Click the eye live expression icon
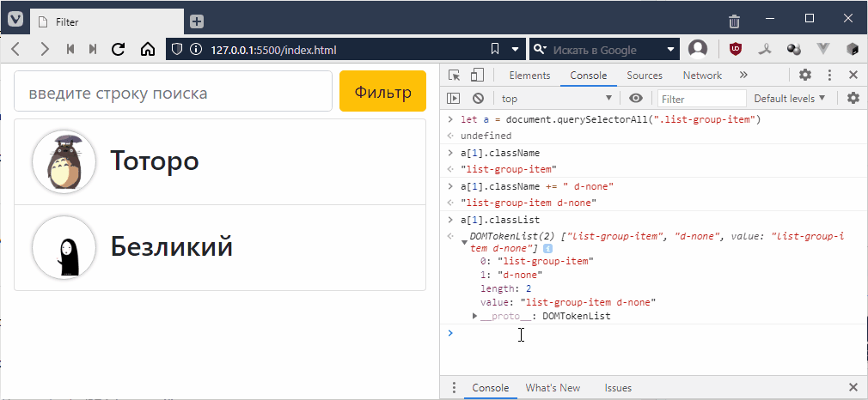Screen dimensions: 868x400 tap(636, 99)
